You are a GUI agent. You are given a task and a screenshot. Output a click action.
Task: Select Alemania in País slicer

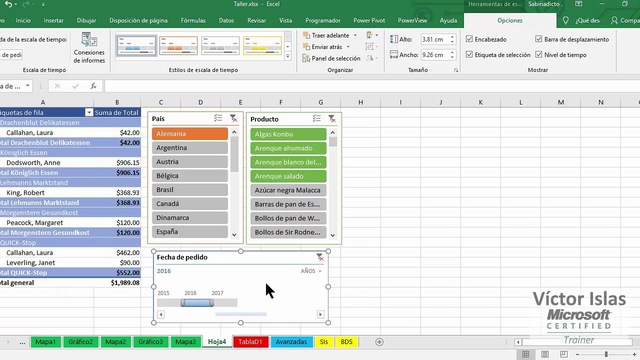pos(190,134)
